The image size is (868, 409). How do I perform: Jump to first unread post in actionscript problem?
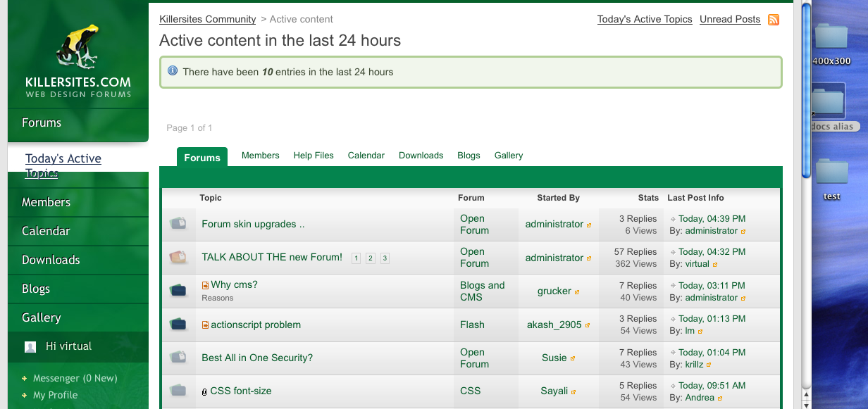(205, 325)
